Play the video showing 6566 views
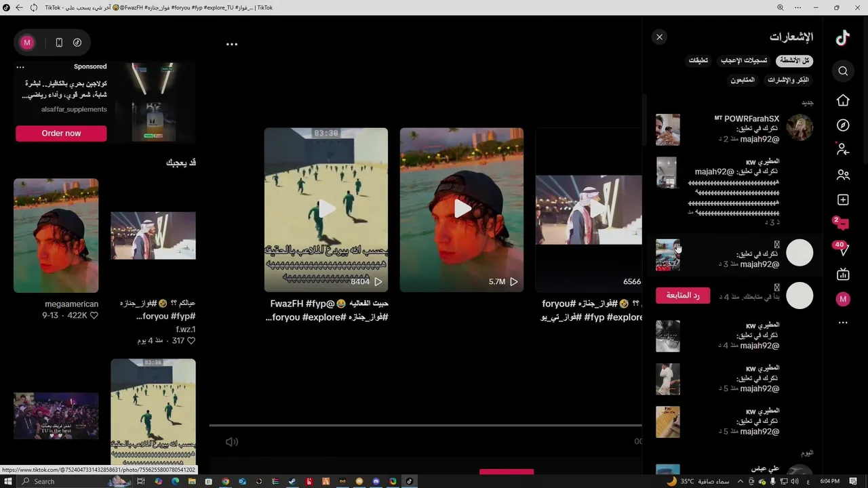 click(589, 209)
